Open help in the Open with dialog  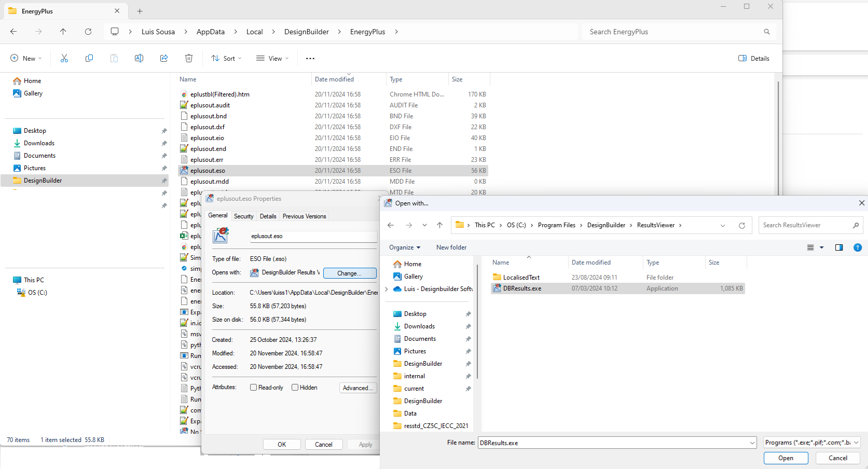click(858, 247)
